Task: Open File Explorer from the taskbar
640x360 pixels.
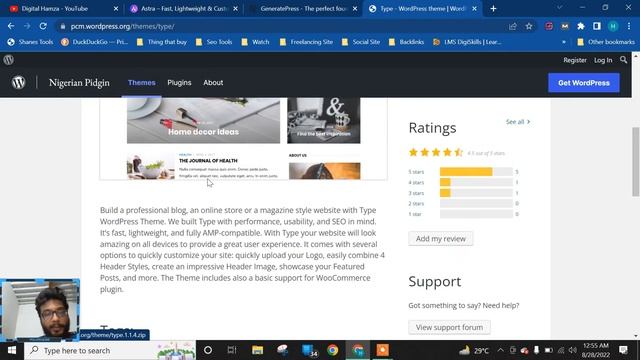Action: [x=258, y=350]
